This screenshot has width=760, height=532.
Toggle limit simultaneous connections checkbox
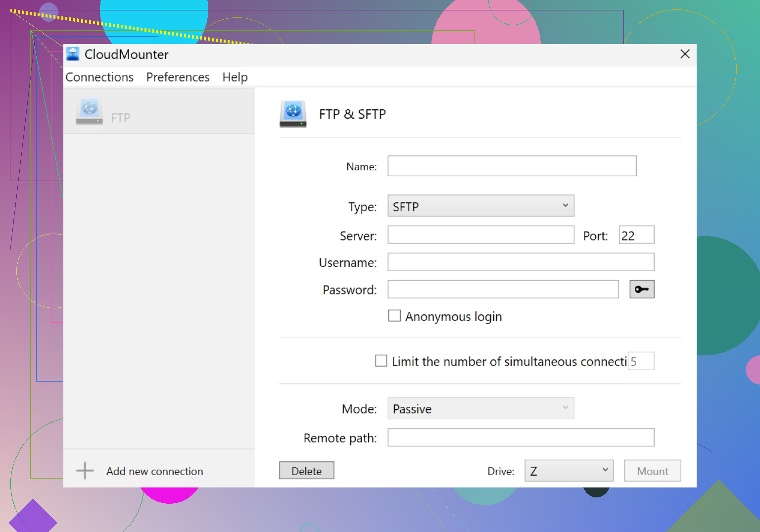coord(381,361)
